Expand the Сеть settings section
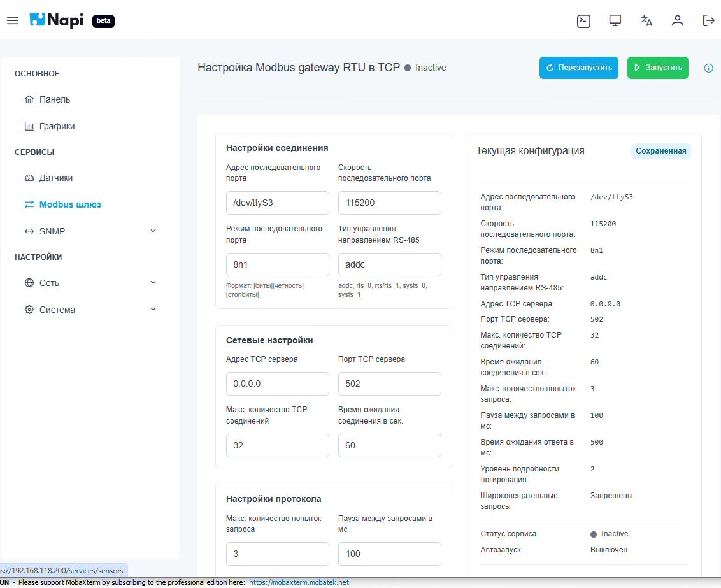The height and width of the screenshot is (588, 721). [x=153, y=282]
